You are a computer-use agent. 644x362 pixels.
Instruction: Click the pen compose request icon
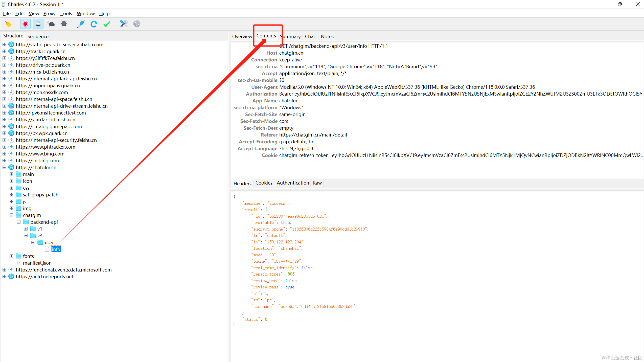(81, 24)
